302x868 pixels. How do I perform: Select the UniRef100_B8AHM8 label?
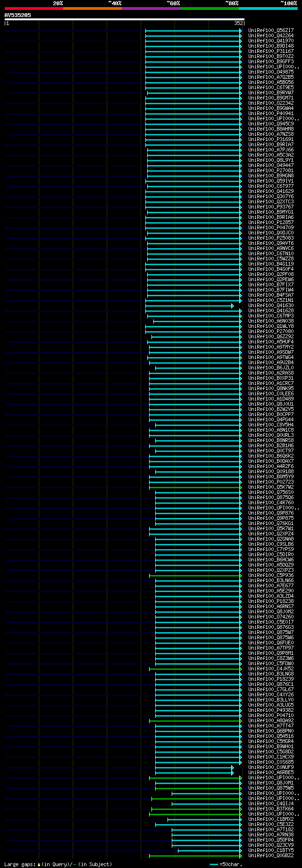coord(271,129)
